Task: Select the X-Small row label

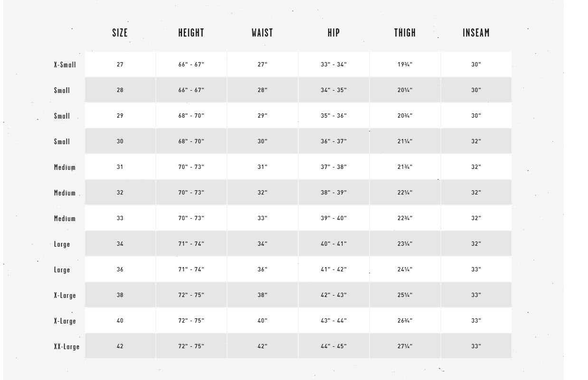Action: click(65, 65)
